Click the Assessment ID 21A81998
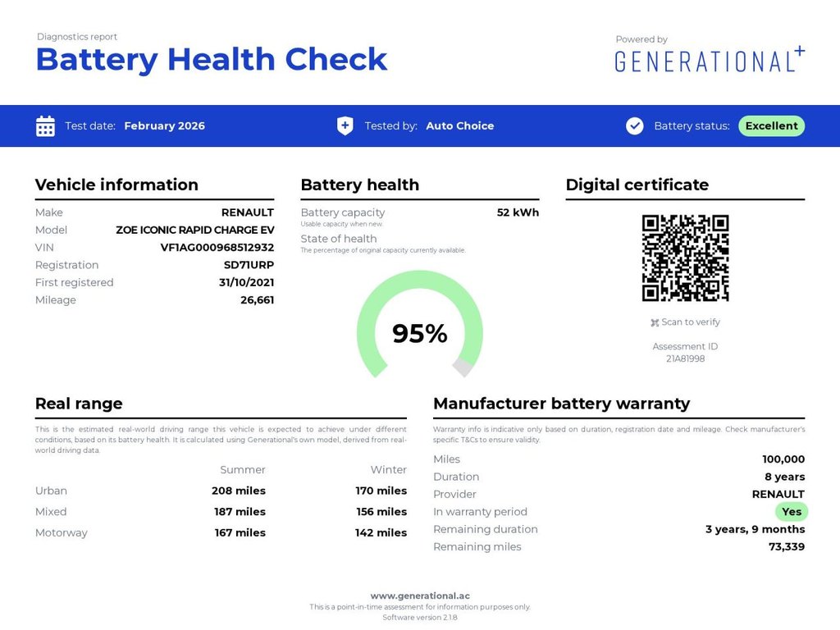This screenshot has width=840, height=630. point(685,358)
